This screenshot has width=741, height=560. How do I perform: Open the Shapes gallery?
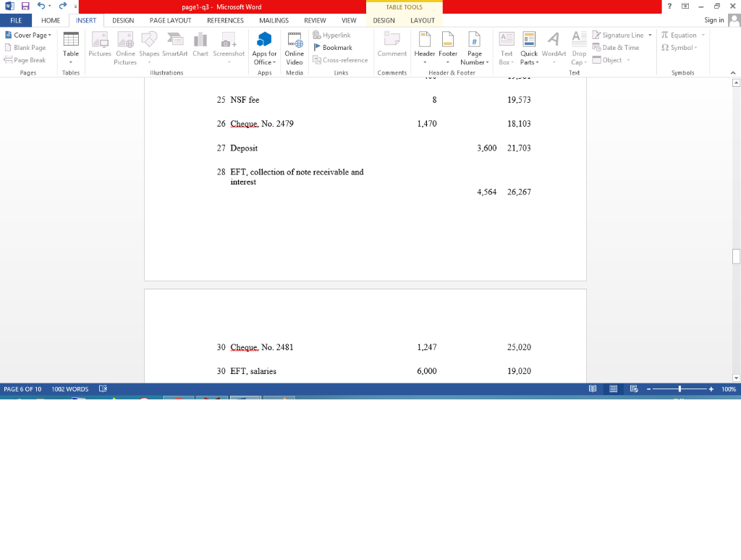click(149, 48)
